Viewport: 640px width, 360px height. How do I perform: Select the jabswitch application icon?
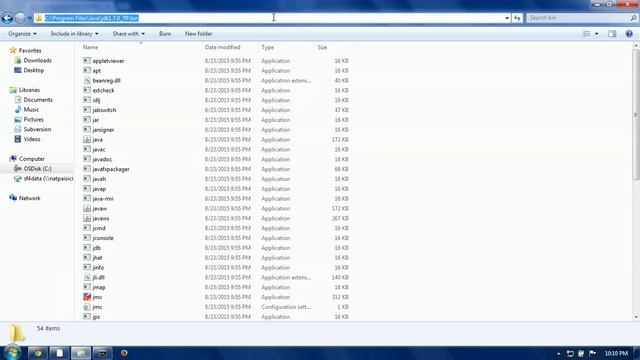tap(87, 110)
